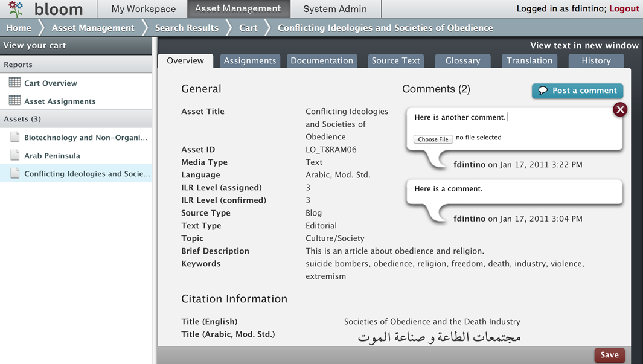Open My Workspace menu
This screenshot has height=364, width=643.
coord(143,9)
